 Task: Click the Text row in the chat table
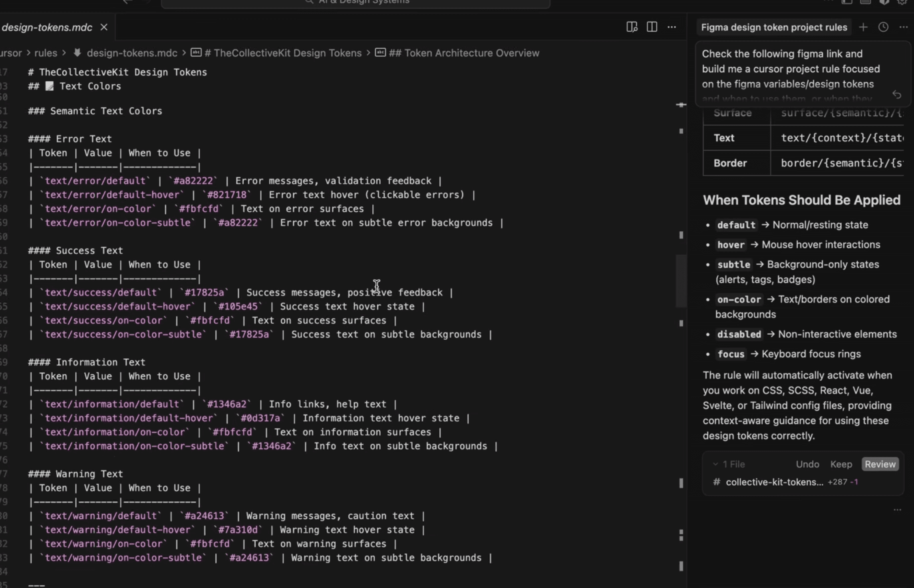click(803, 138)
